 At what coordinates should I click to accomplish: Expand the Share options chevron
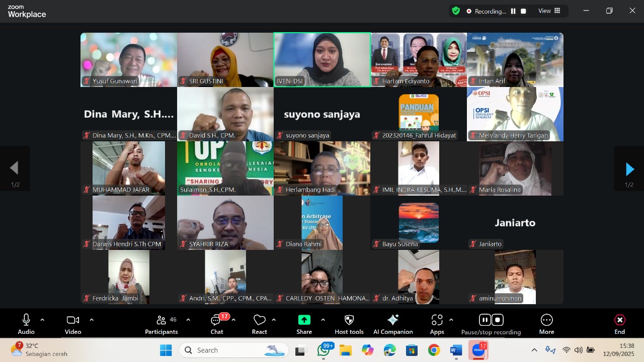pyautogui.click(x=323, y=320)
